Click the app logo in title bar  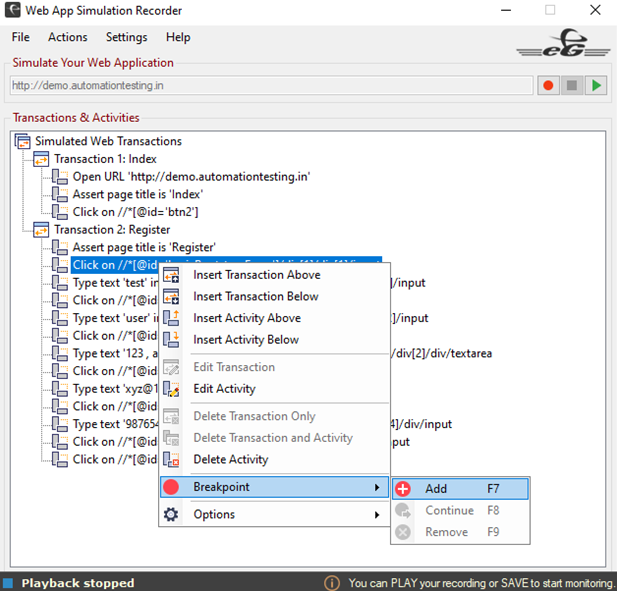click(12, 11)
